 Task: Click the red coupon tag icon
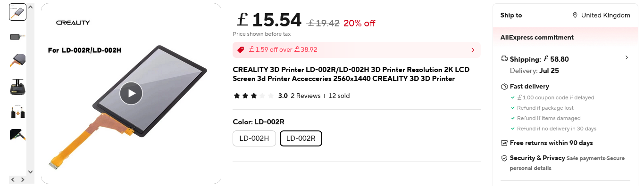(x=241, y=49)
